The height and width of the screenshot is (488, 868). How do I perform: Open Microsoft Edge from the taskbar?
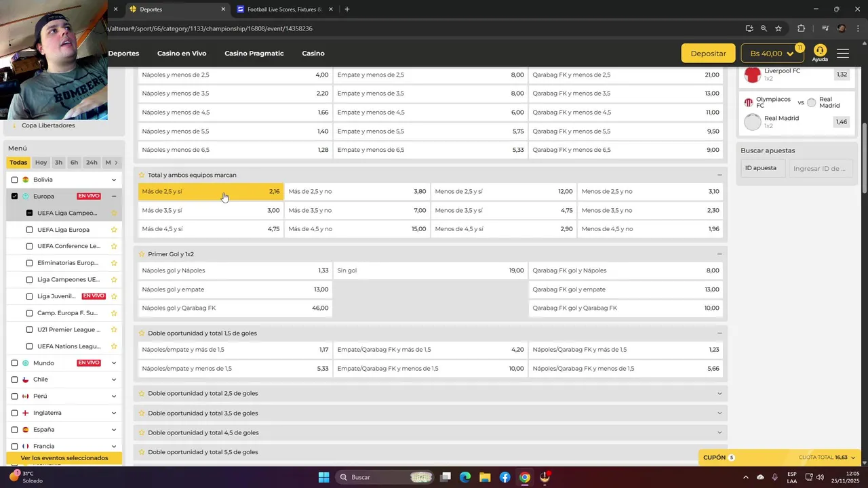point(465,477)
